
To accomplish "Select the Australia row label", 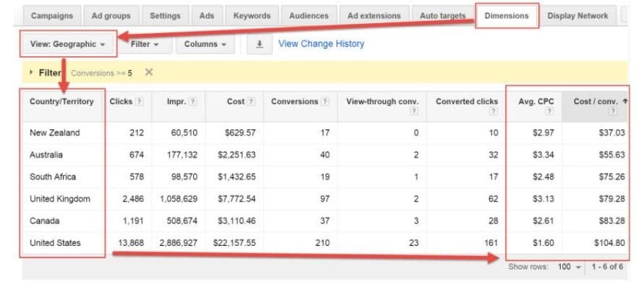I will click(46, 155).
